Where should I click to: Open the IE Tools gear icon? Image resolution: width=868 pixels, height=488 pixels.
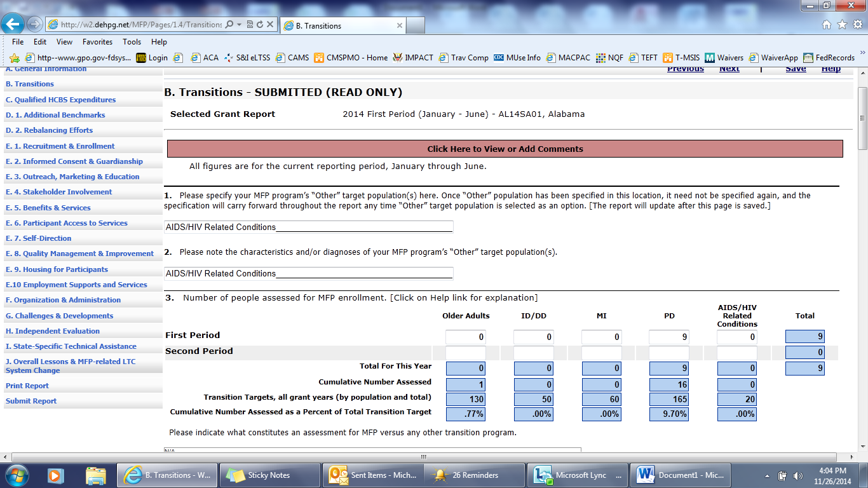857,25
